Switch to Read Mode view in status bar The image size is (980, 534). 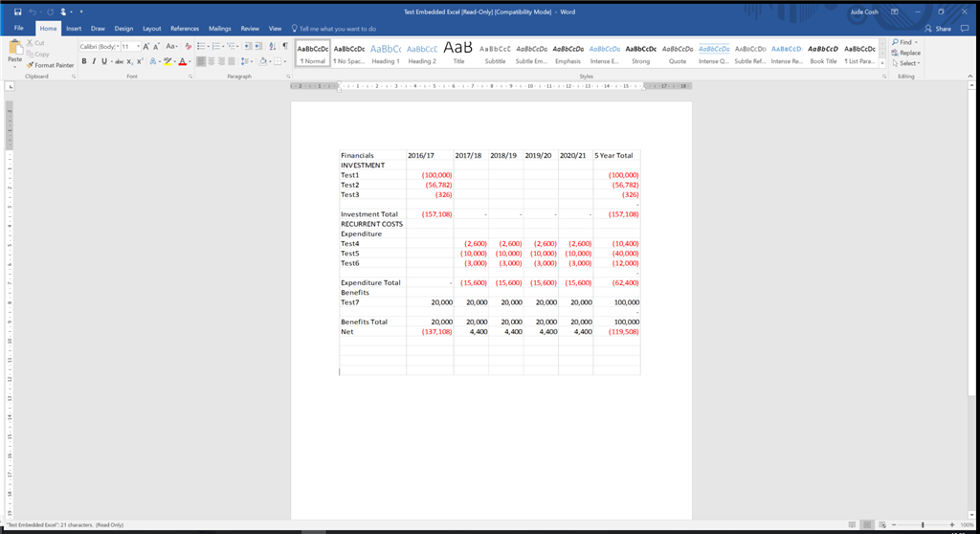point(852,524)
